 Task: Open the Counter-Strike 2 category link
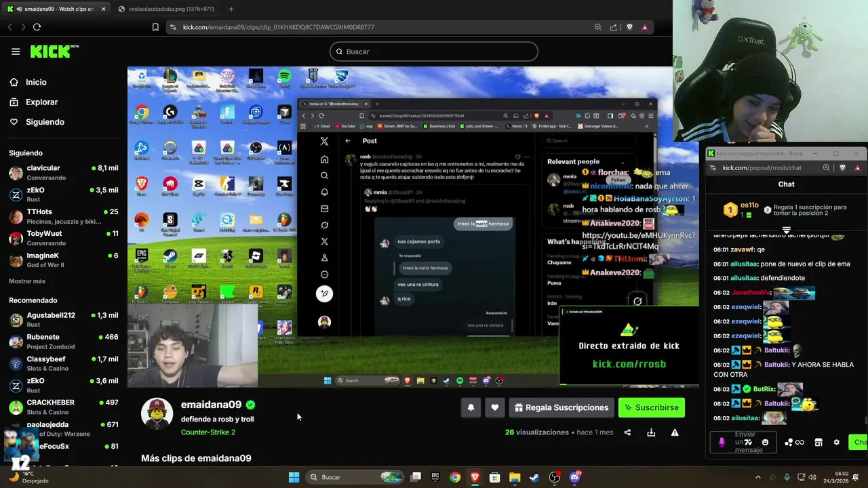pyautogui.click(x=208, y=432)
